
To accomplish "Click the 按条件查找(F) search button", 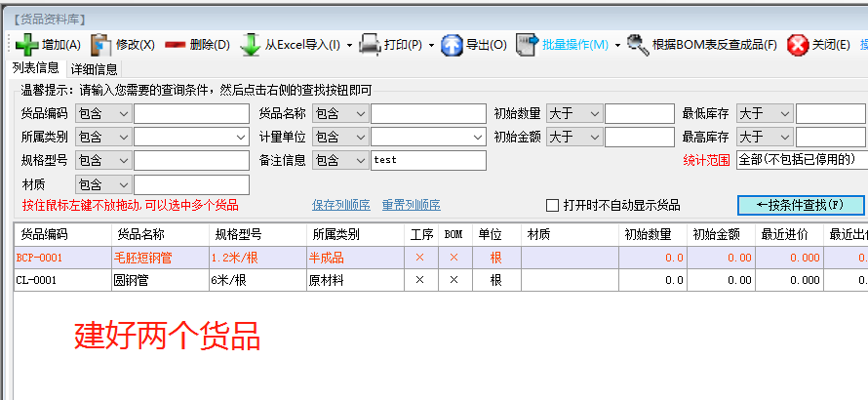I will 799,205.
